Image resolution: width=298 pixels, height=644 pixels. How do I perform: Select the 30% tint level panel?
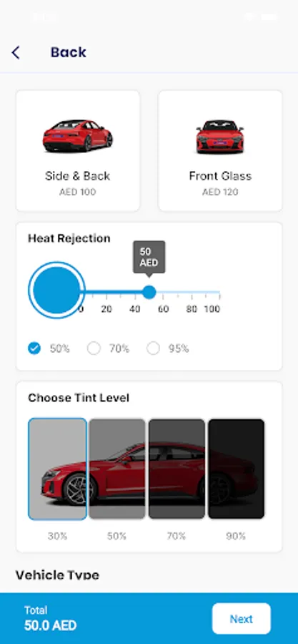57,469
